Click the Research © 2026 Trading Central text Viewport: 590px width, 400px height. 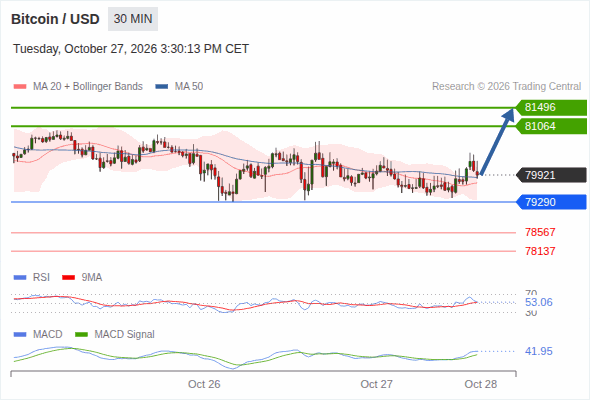pos(506,87)
